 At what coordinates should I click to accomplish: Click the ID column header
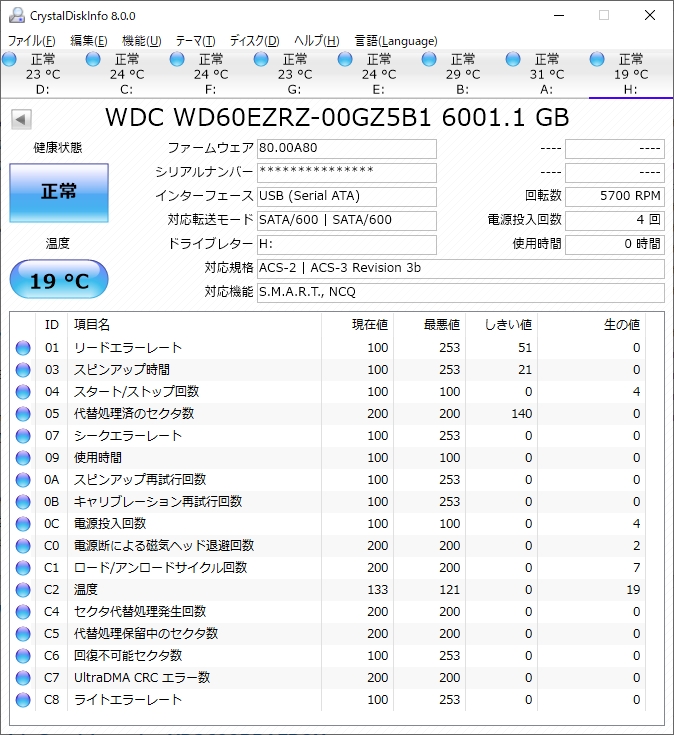[x=52, y=324]
